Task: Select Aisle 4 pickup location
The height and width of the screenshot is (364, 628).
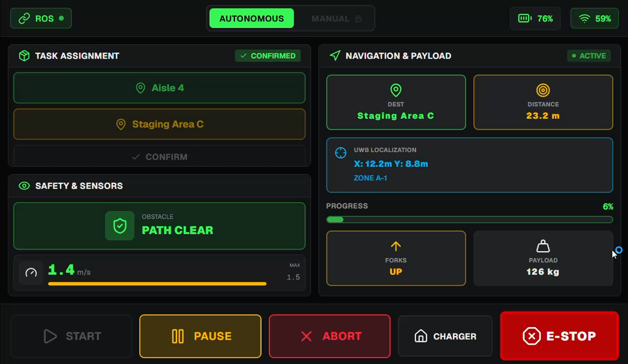Action: click(159, 88)
